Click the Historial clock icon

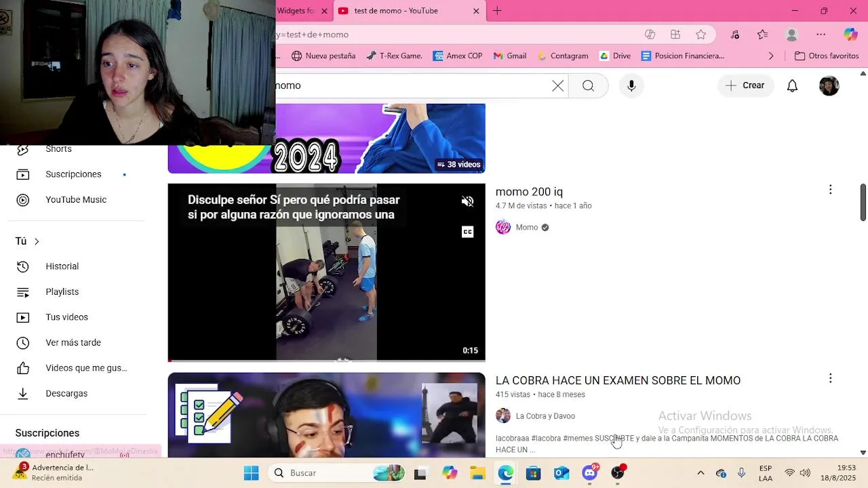point(23,266)
